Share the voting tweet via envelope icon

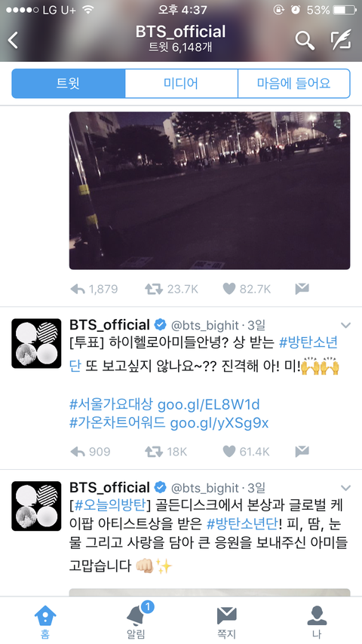point(302,452)
